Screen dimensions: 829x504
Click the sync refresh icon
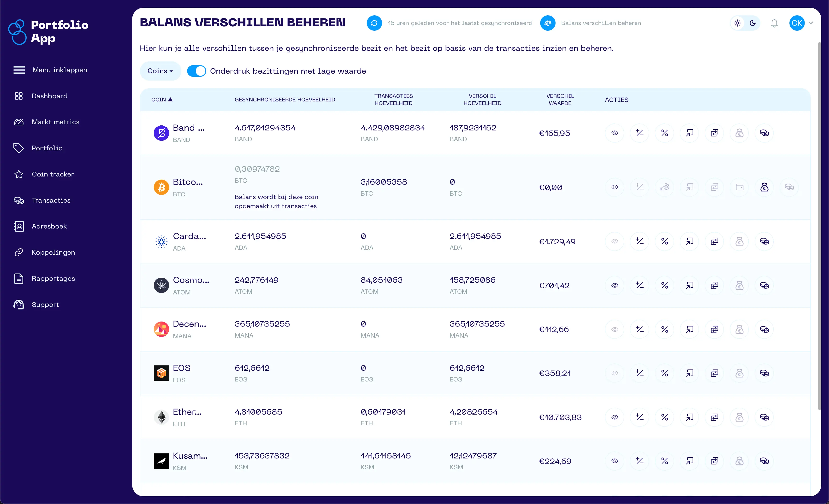point(374,23)
